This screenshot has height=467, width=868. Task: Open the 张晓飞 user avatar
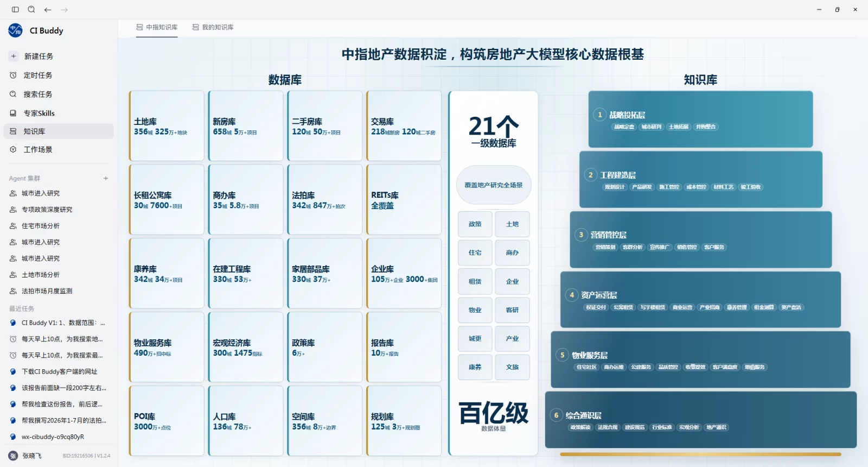pos(13,456)
